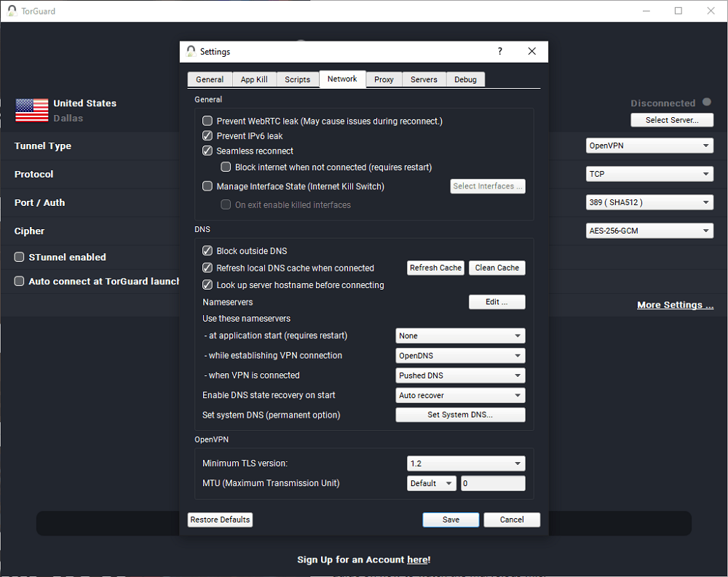Toggle Refresh local DNS cache when connected

[207, 268]
